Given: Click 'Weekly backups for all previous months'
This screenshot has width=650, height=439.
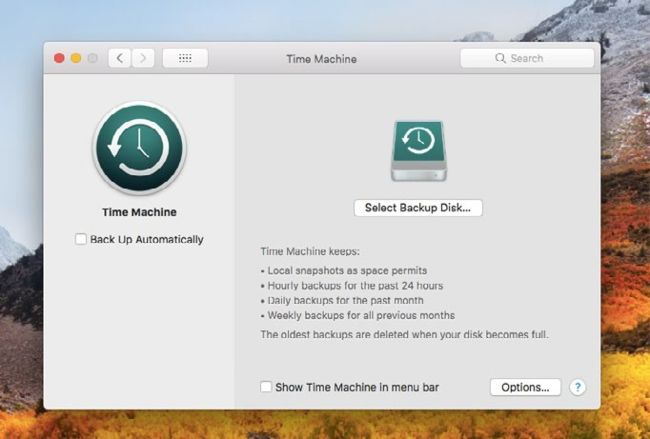Looking at the screenshot, I should pos(357,315).
